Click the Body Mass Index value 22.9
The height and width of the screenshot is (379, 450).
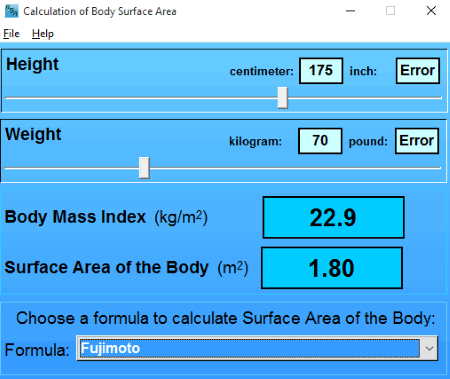(x=334, y=218)
